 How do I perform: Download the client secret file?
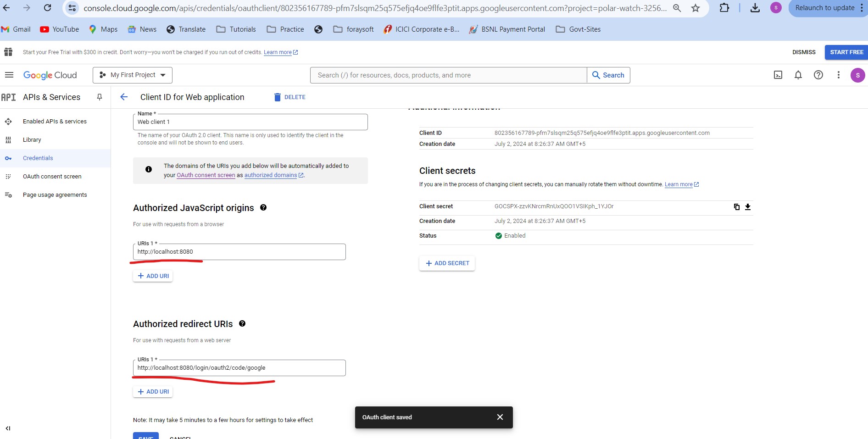point(748,207)
